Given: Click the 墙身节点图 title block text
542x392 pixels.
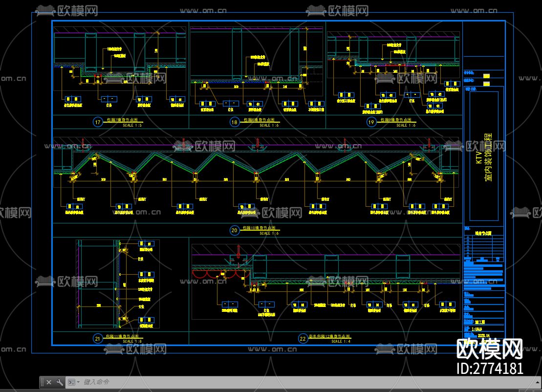Looking at the screenshot, I should pyautogui.click(x=483, y=234).
